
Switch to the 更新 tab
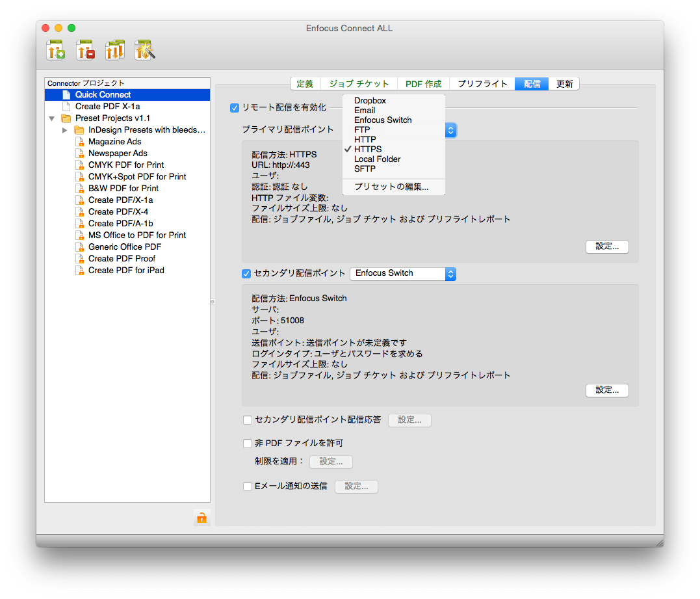click(x=564, y=84)
